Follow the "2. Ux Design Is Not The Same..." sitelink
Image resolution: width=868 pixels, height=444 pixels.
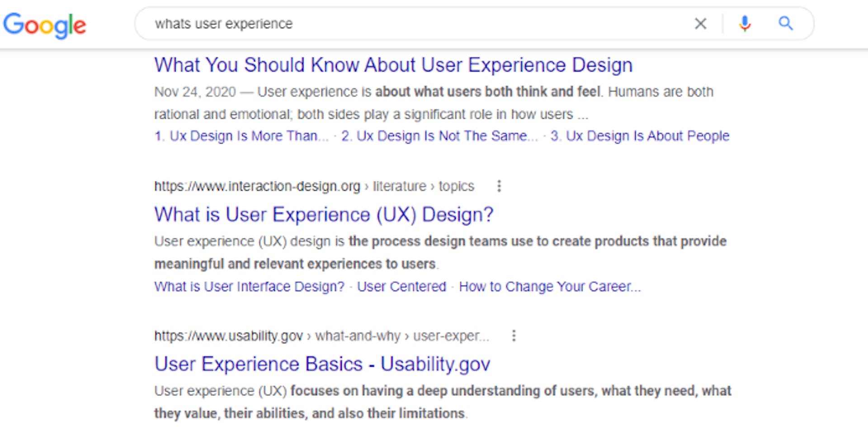(439, 136)
